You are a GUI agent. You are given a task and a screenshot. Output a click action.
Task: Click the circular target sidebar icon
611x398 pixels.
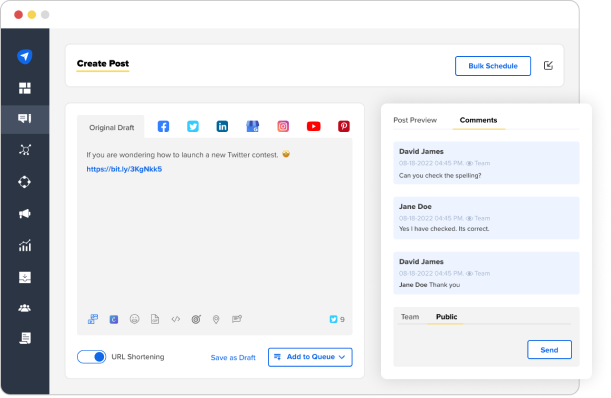25,182
